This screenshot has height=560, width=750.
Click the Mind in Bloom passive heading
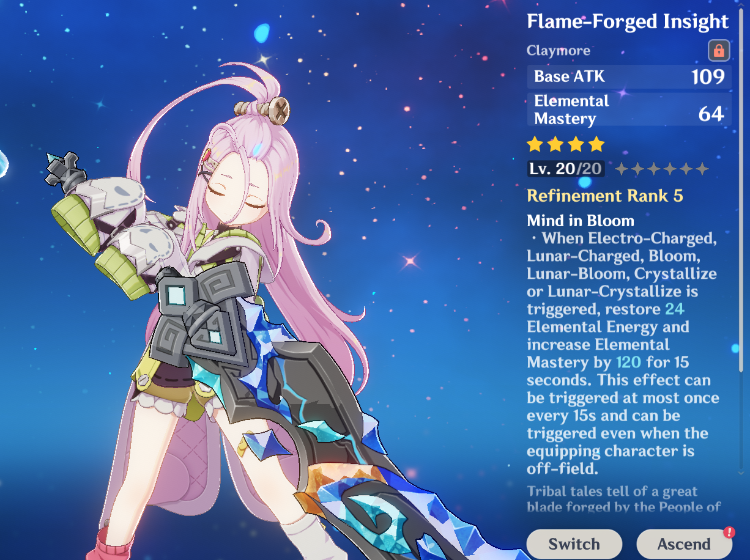tap(581, 221)
